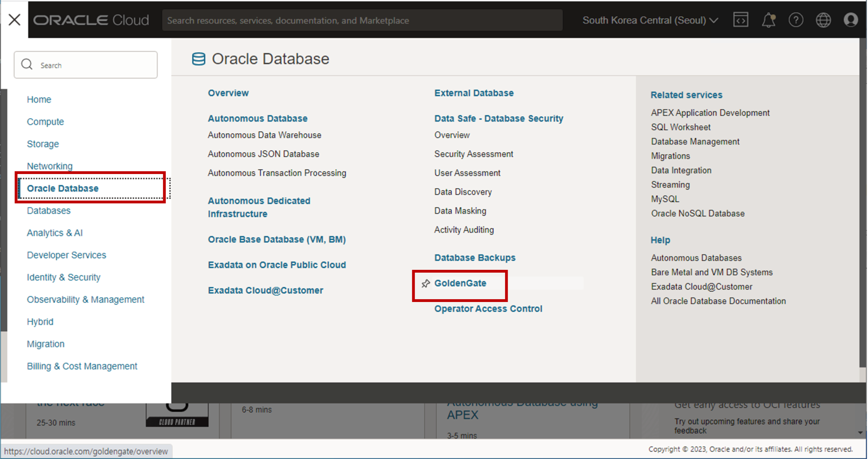Viewport: 868px width, 459px height.
Task: Open Activity Auditing
Action: click(x=464, y=230)
